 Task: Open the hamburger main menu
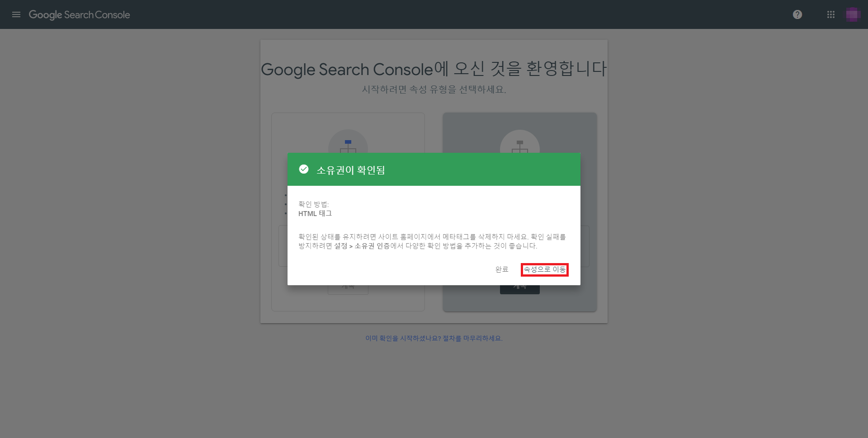16,14
